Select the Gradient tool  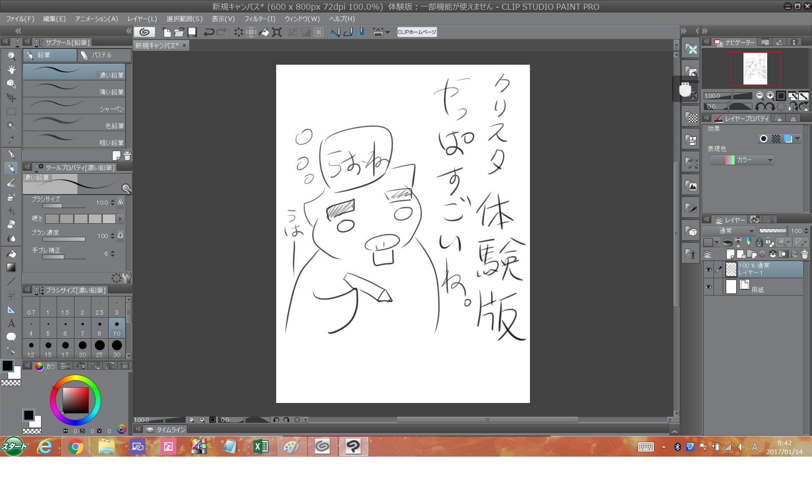tap(11, 268)
